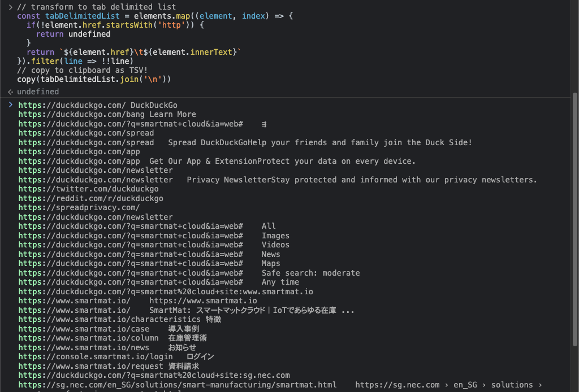This screenshot has height=392, width=579.
Task: Click the https://spreadprivacy.com/ line
Action: (x=79, y=208)
